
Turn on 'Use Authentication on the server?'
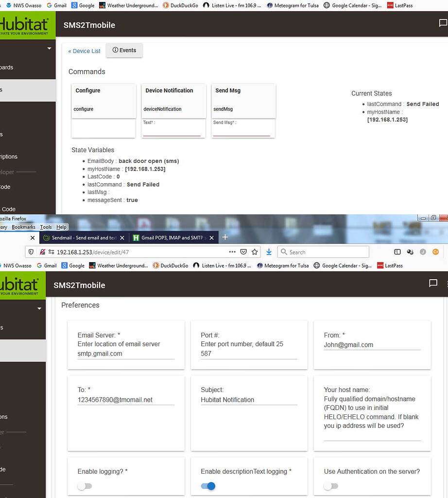tap(331, 486)
